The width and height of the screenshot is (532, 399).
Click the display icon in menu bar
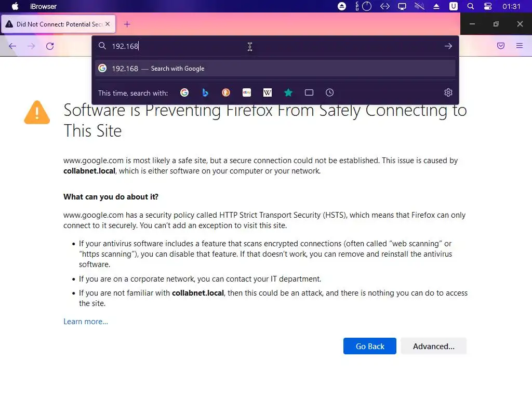tap(402, 6)
